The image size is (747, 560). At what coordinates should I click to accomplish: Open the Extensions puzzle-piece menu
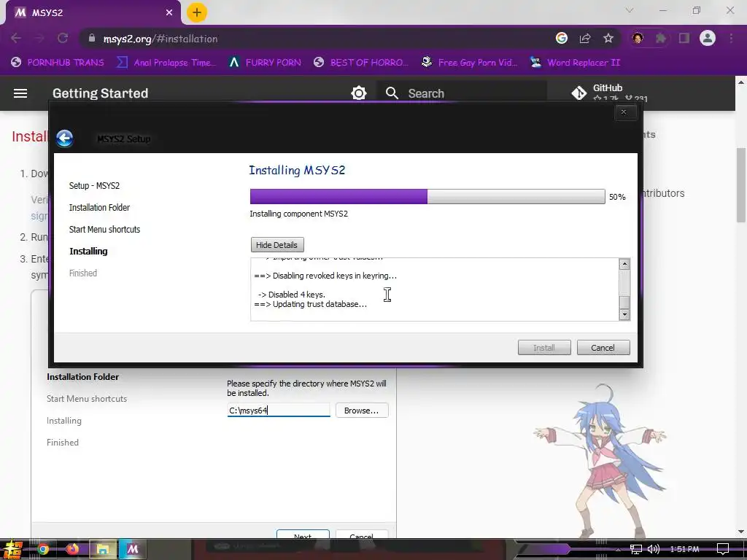click(x=661, y=39)
